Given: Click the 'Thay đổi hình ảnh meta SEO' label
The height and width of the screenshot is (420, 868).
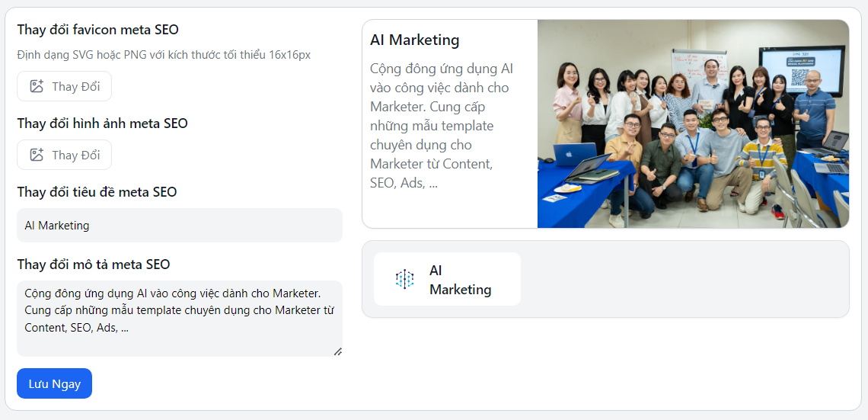Looking at the screenshot, I should 102,123.
